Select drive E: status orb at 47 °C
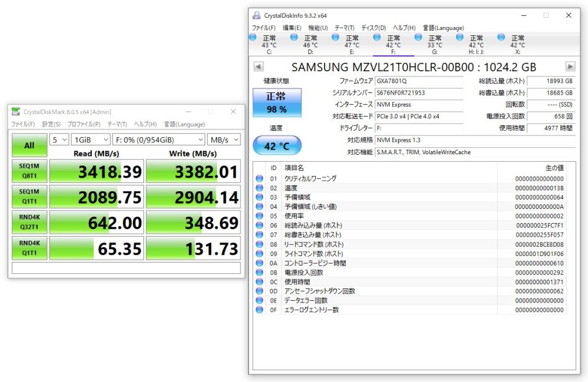This screenshot has height=382, width=588. (x=336, y=37)
